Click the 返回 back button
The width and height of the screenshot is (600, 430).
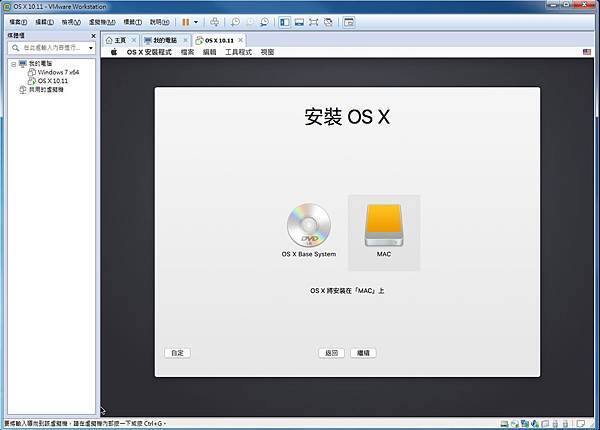331,353
